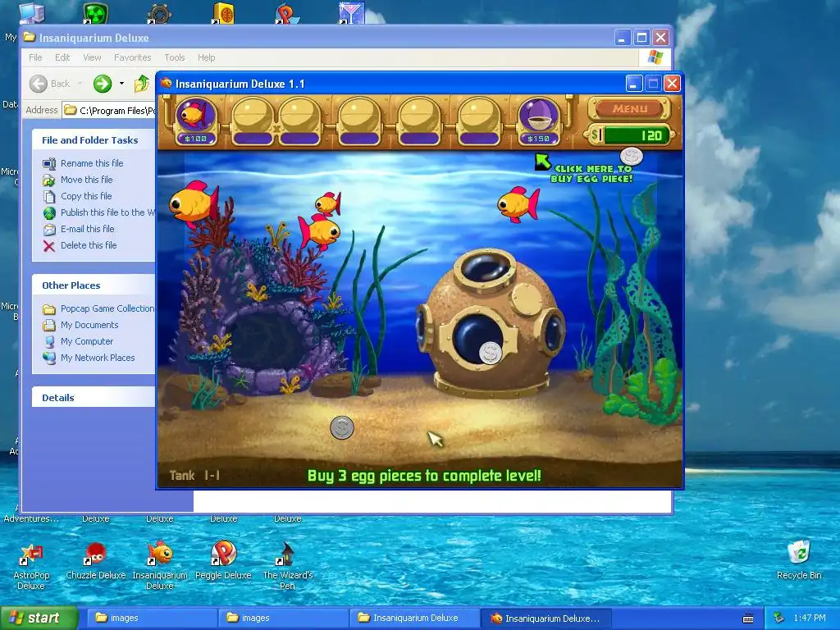Switch to first images taskbar button

click(x=151, y=618)
